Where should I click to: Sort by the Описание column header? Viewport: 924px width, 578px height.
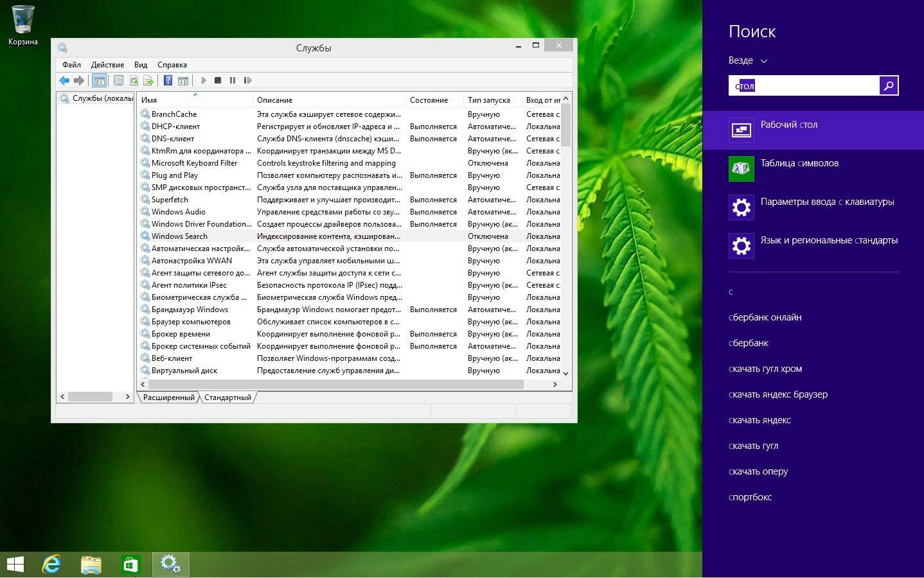coord(330,100)
